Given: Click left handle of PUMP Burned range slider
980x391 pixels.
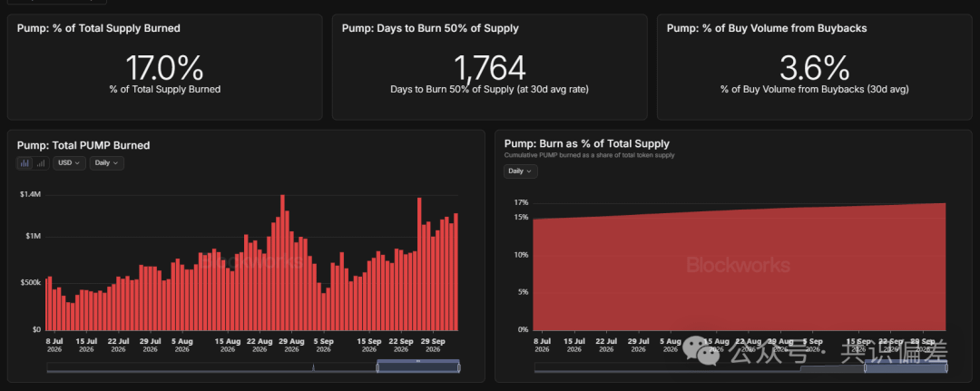Looking at the screenshot, I should 377,367.
